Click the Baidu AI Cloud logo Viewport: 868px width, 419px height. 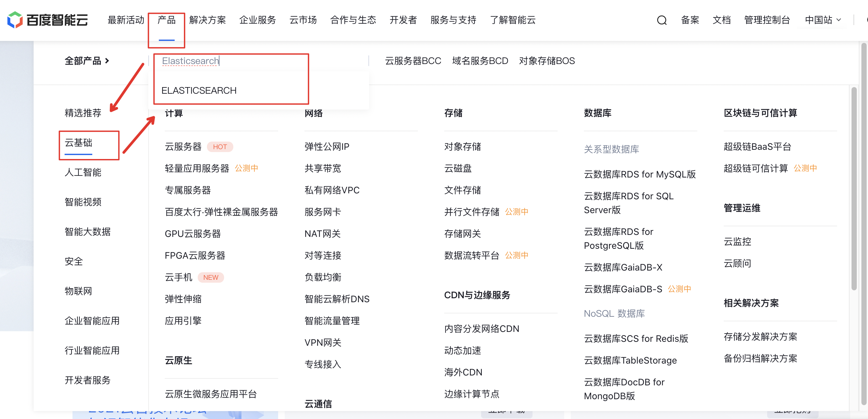click(47, 20)
